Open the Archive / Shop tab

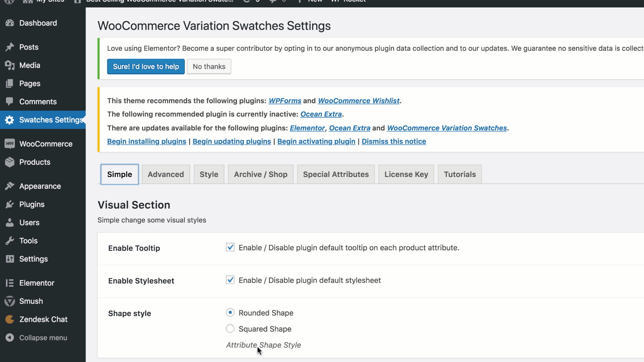click(261, 174)
